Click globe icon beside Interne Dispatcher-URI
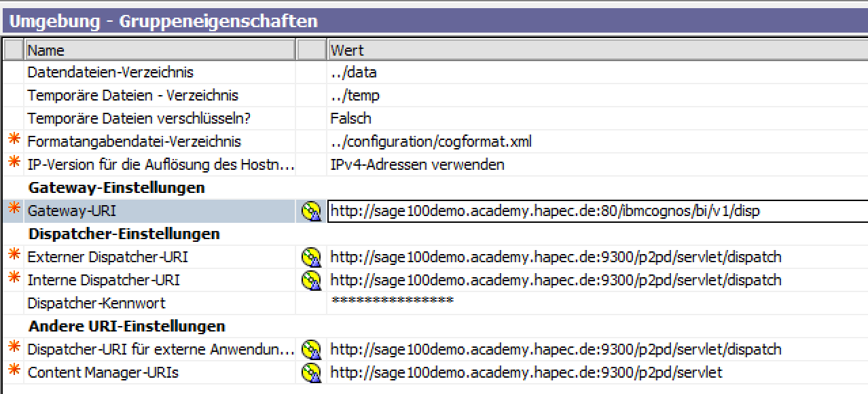 pyautogui.click(x=310, y=281)
